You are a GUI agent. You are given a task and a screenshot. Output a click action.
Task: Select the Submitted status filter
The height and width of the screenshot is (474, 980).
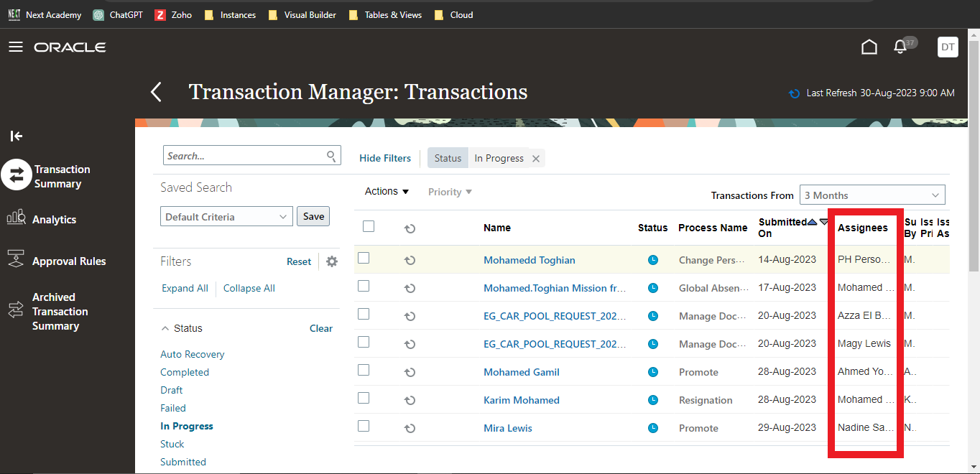[x=183, y=462]
